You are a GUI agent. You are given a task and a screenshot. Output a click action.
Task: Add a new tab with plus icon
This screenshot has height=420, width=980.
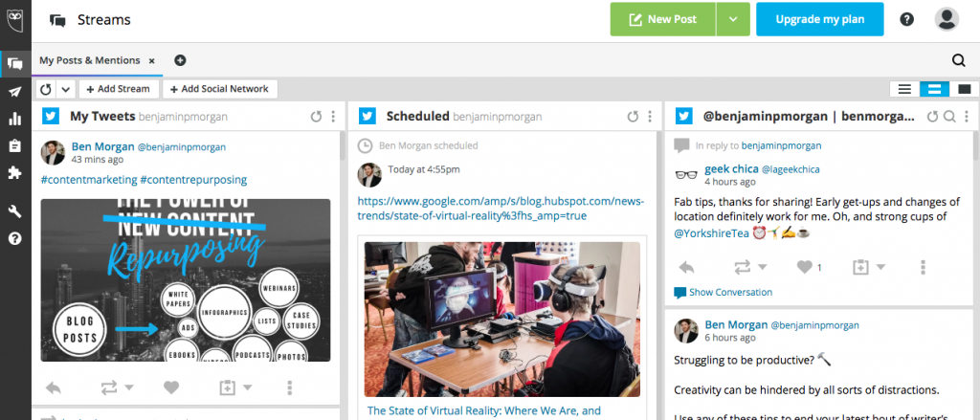pos(180,60)
